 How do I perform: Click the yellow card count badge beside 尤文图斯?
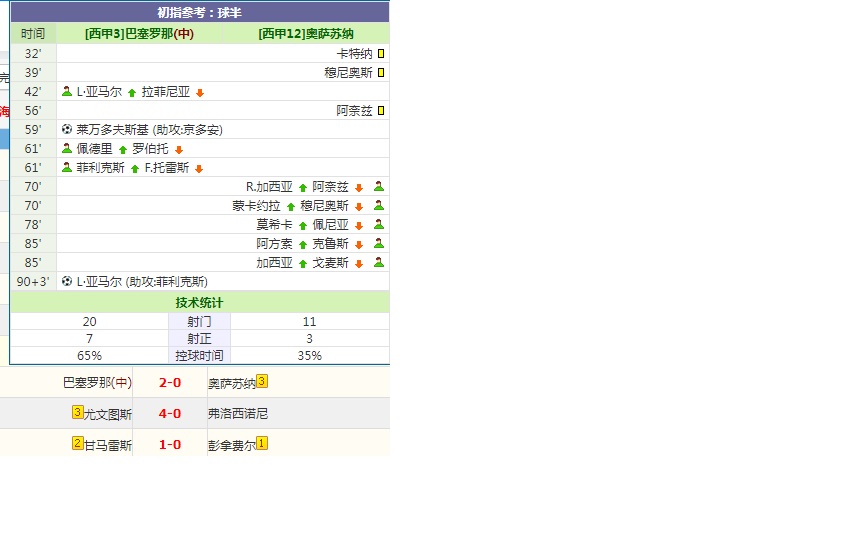point(78,412)
